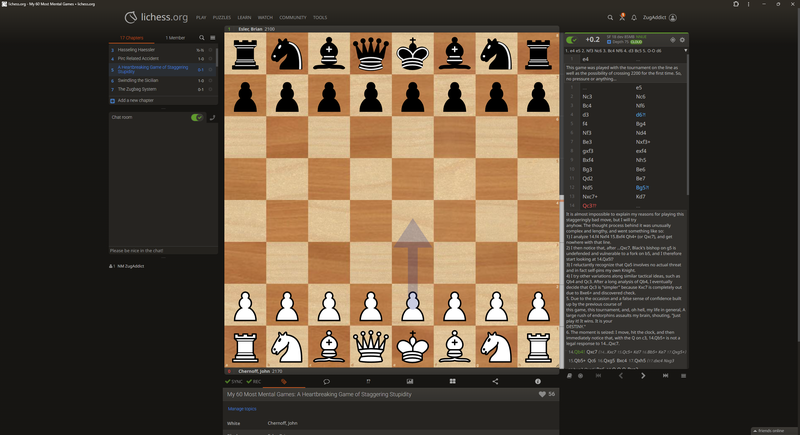Step back one move
Viewport: 800px width, 435px height.
(x=621, y=376)
